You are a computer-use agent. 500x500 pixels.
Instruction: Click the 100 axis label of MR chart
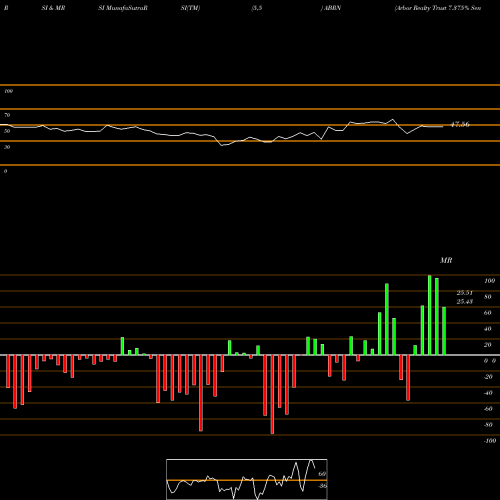[489, 281]
